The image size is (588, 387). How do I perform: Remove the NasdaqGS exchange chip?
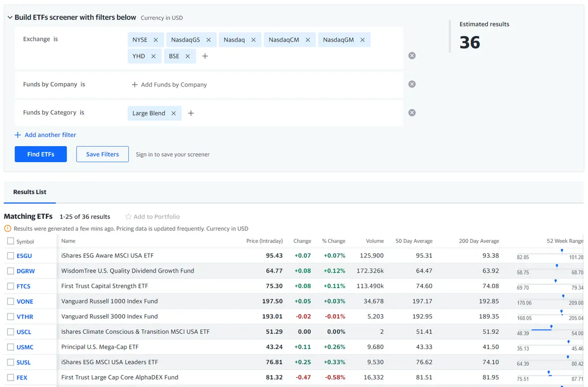(208, 40)
